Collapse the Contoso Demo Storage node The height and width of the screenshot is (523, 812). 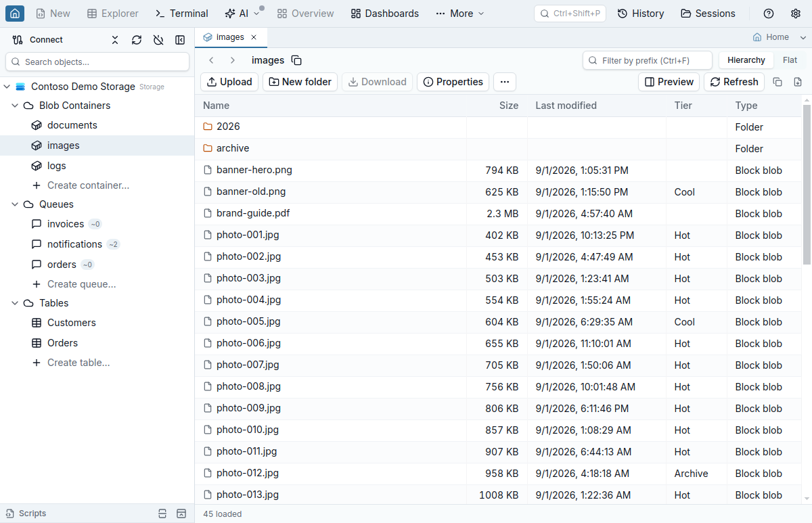tap(7, 87)
